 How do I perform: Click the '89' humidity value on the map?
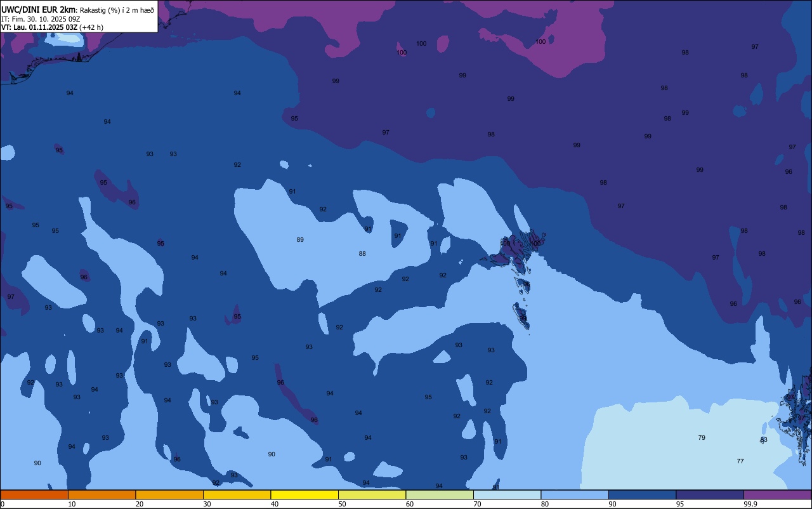pyautogui.click(x=300, y=240)
